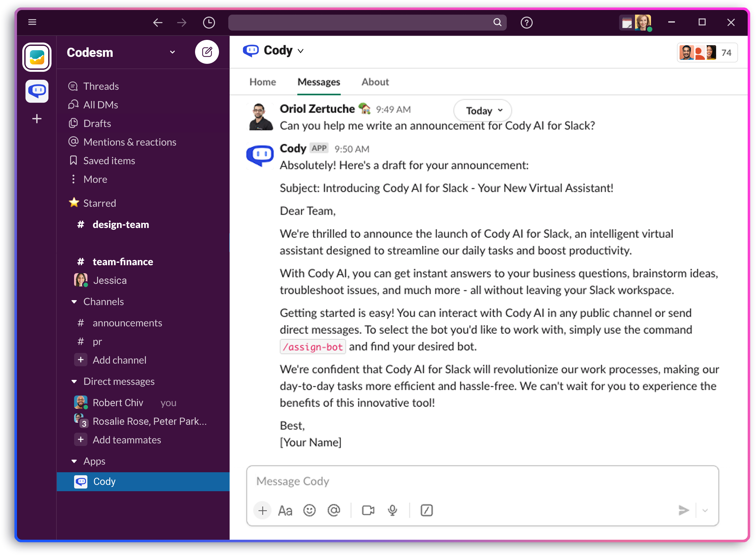Toggle text formatting with Aa icon
756x555 pixels.
[x=285, y=510]
